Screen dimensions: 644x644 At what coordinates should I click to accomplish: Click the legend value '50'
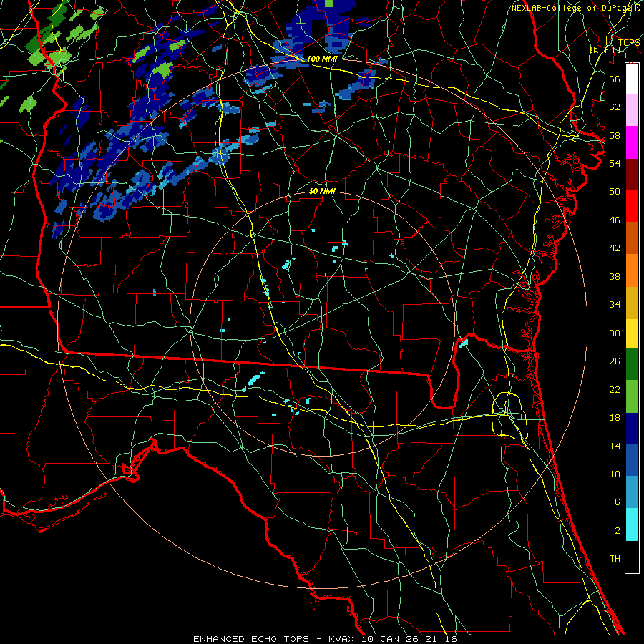point(615,192)
